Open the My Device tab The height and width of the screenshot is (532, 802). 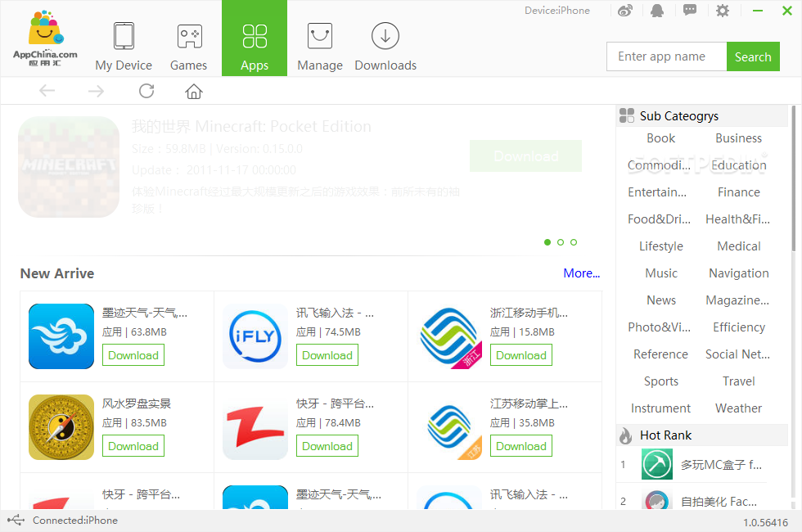coord(124,47)
